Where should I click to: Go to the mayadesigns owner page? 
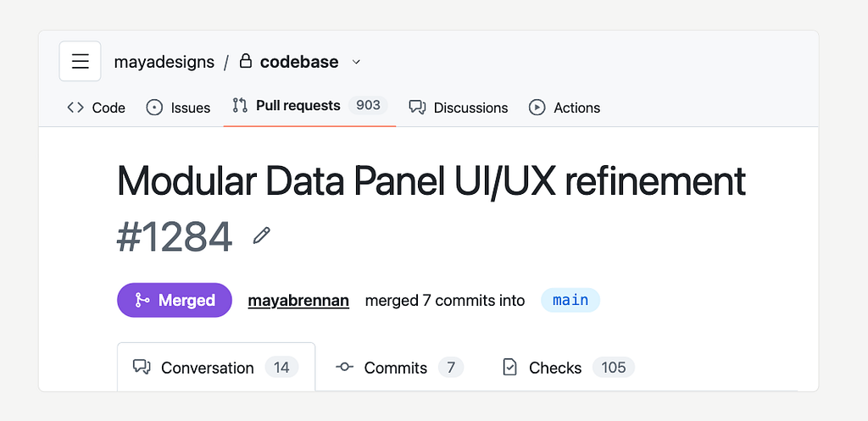pyautogui.click(x=164, y=62)
